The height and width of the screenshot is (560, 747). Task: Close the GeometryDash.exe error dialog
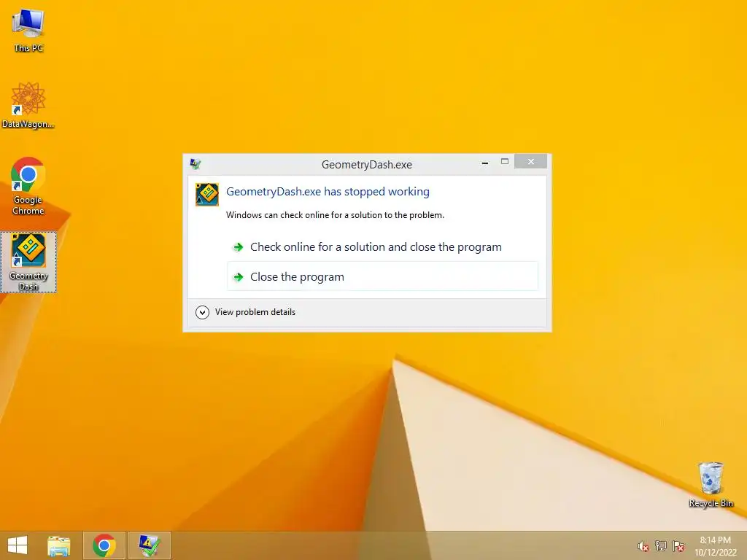point(531,162)
